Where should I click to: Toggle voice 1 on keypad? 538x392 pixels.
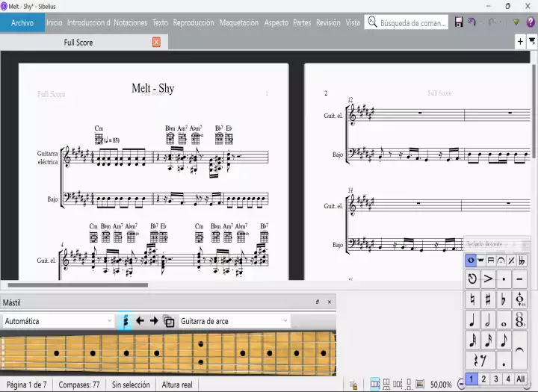(471, 379)
